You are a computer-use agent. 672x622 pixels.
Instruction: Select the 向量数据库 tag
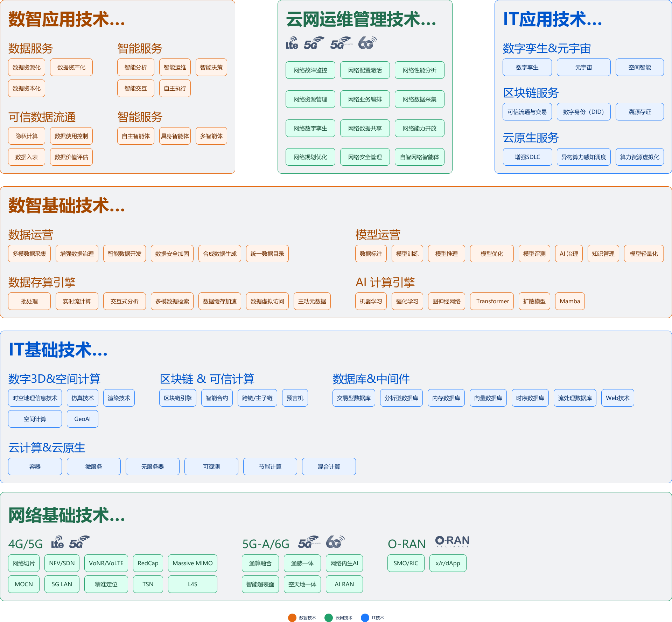[x=488, y=398]
